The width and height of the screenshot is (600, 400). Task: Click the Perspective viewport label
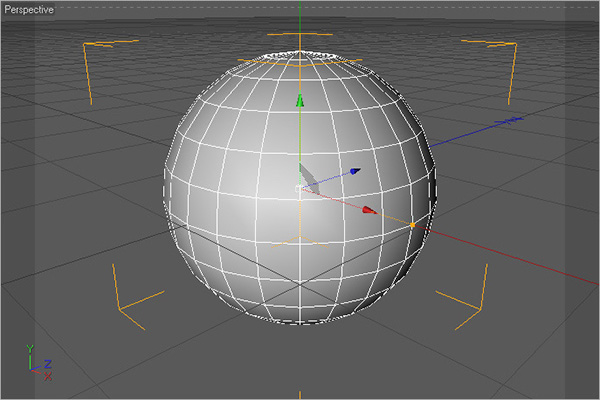tap(29, 10)
